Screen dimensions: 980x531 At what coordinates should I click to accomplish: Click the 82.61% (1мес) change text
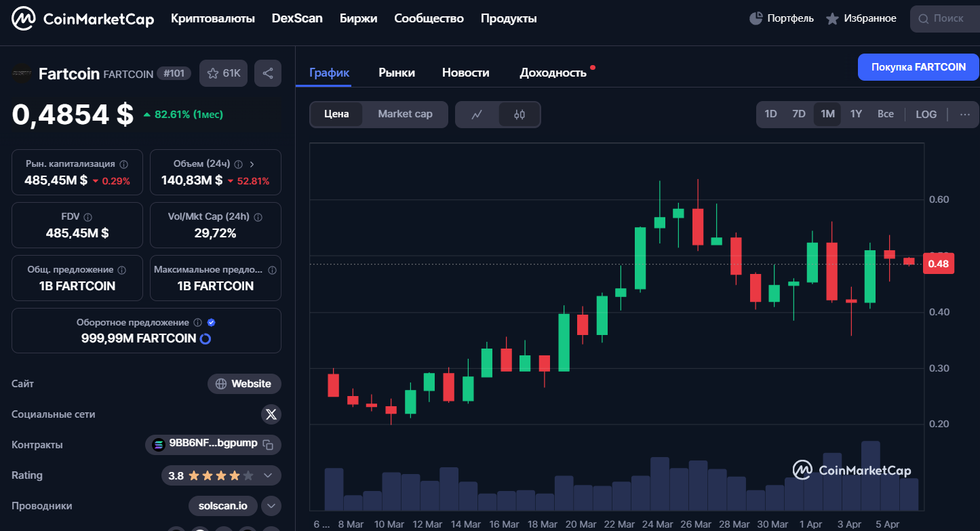[x=189, y=115]
